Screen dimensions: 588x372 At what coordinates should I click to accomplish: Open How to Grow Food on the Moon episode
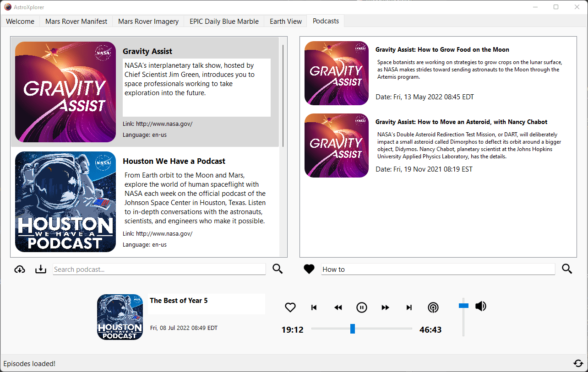[x=442, y=49]
